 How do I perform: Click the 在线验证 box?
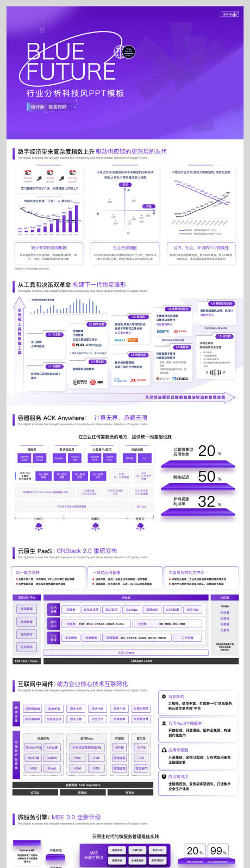tap(27, 622)
